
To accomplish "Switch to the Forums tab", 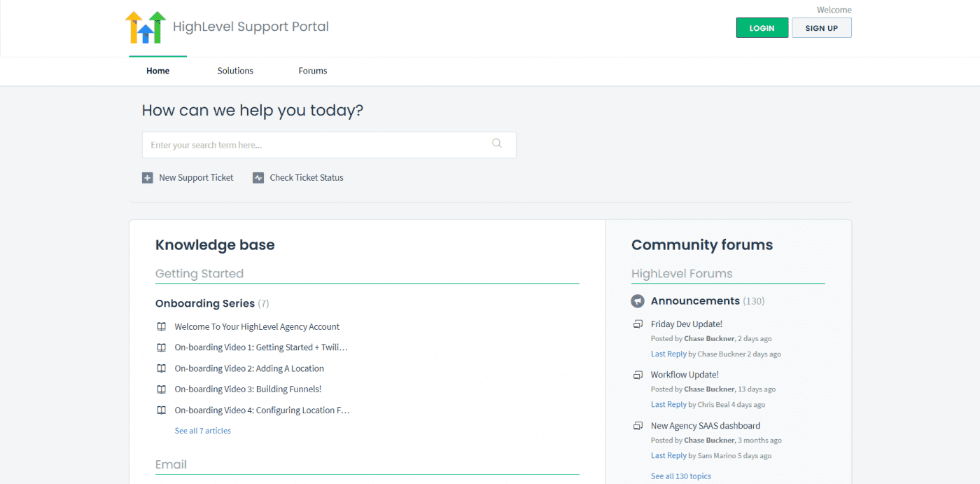I will point(313,71).
